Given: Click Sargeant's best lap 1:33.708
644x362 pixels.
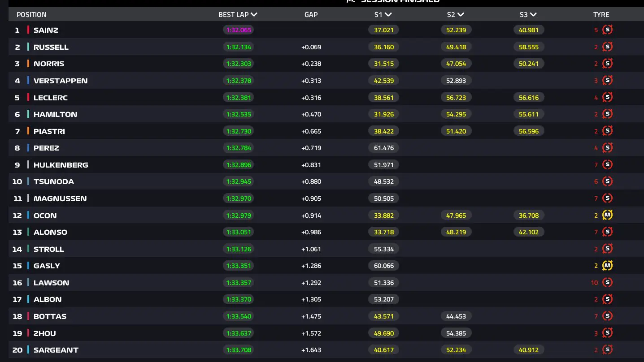Looking at the screenshot, I should tap(239, 350).
